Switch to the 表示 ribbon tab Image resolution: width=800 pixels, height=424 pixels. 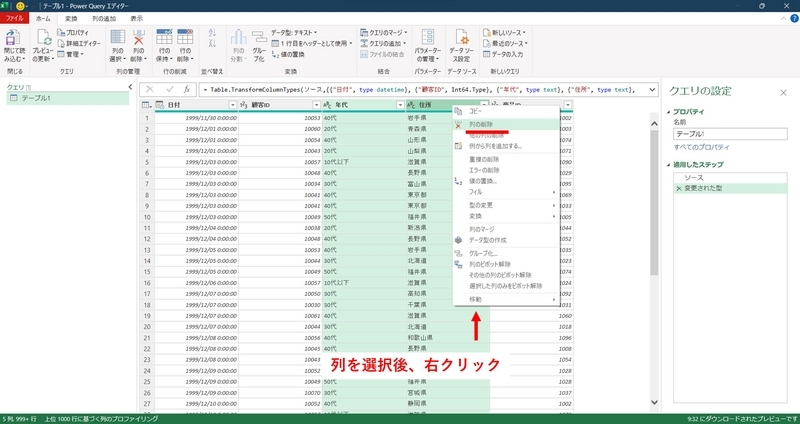tap(137, 18)
